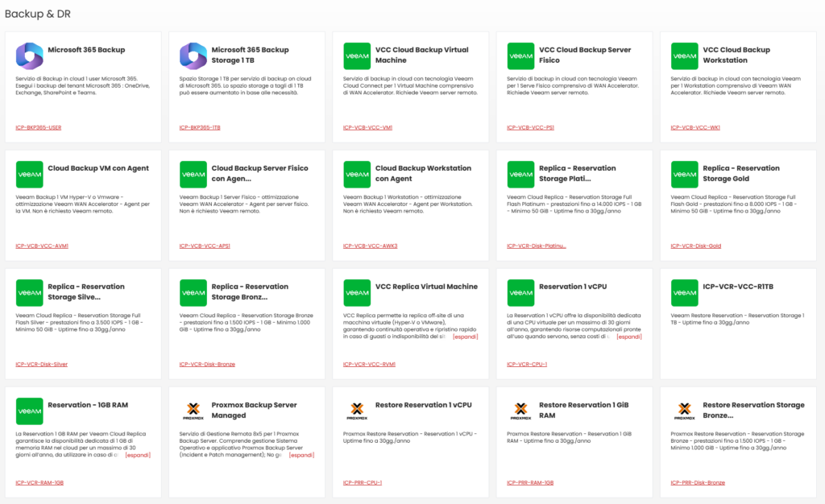The width and height of the screenshot is (825, 504).
Task: Open the ICP-PRR-Disk-Bronze link
Action: tap(698, 482)
